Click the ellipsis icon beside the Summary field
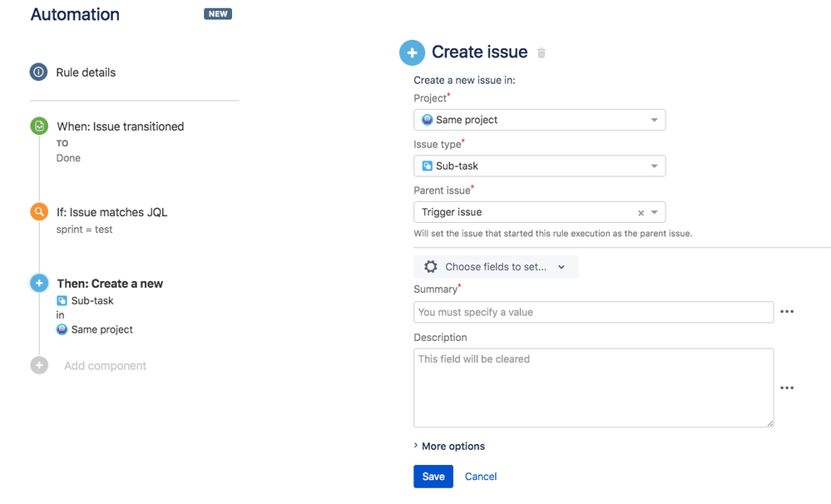The image size is (831, 504). tap(787, 311)
